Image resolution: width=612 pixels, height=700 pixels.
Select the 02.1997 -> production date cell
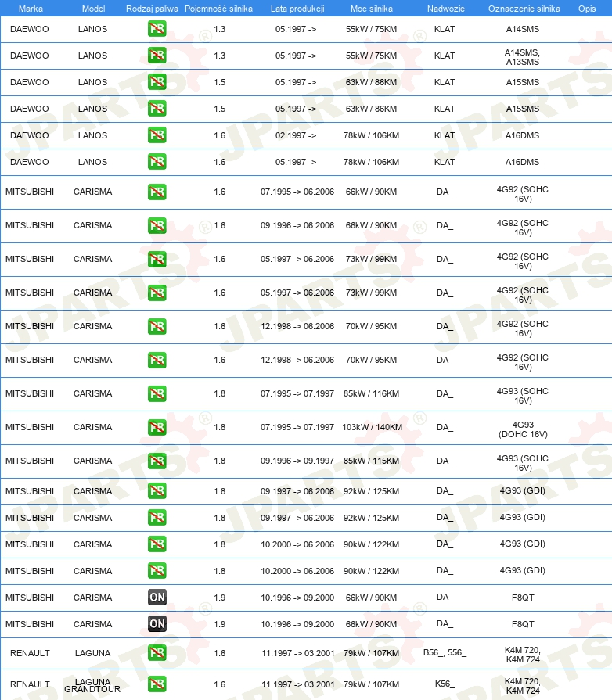point(296,135)
